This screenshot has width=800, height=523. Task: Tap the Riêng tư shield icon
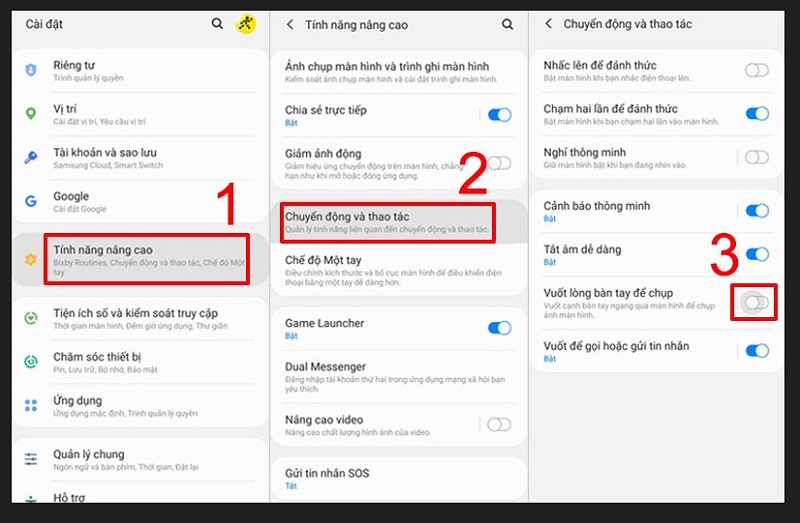point(31,70)
